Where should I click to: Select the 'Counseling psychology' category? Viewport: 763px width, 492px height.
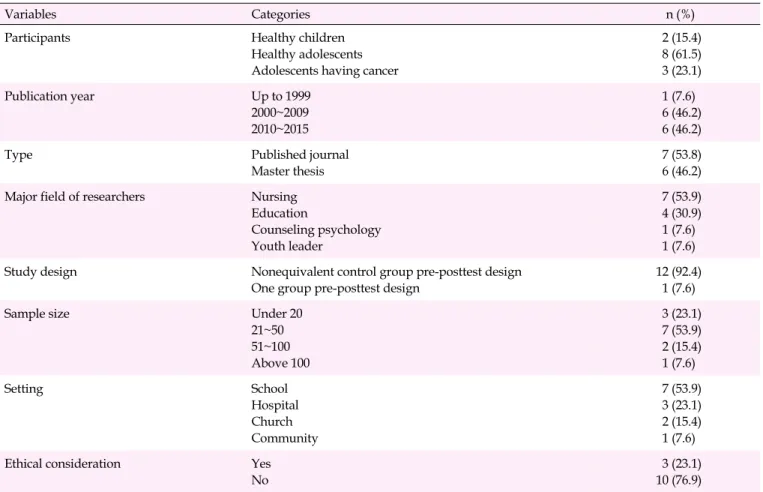[x=316, y=230]
